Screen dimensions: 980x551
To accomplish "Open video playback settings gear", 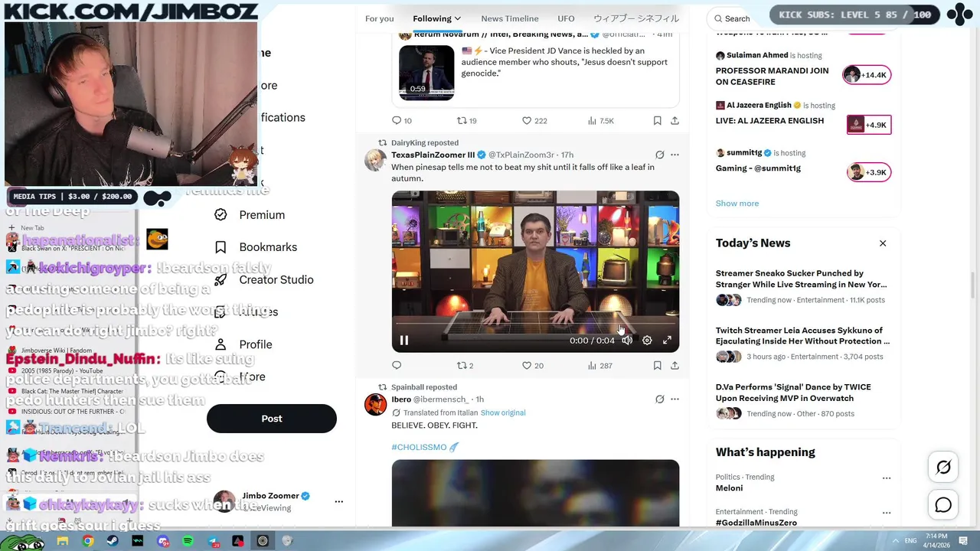I will (x=647, y=341).
